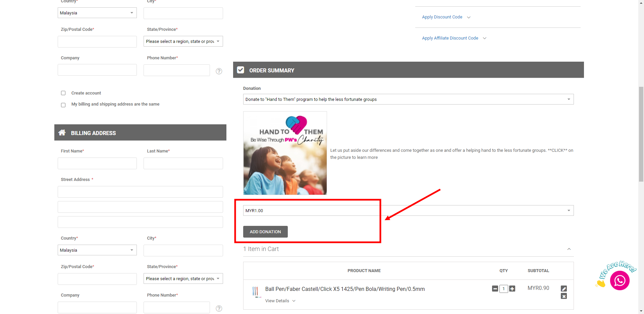Click the shipping Company field
644x314 pixels.
point(97,70)
